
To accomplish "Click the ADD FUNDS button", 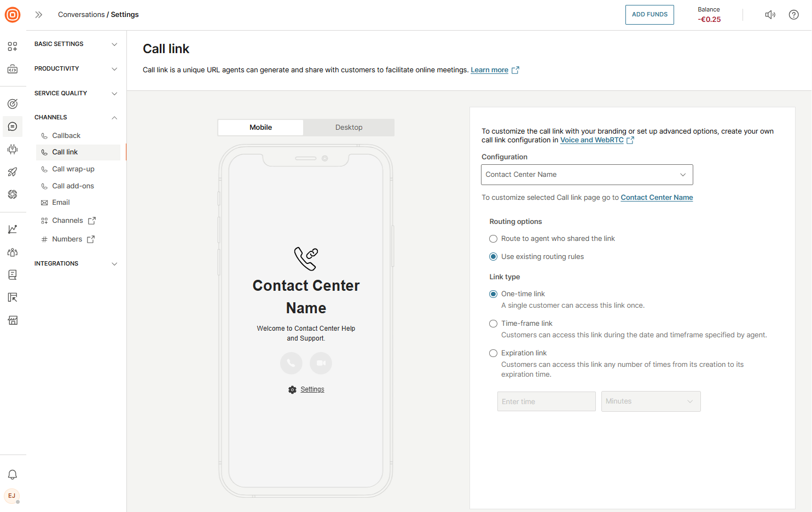I will point(649,15).
